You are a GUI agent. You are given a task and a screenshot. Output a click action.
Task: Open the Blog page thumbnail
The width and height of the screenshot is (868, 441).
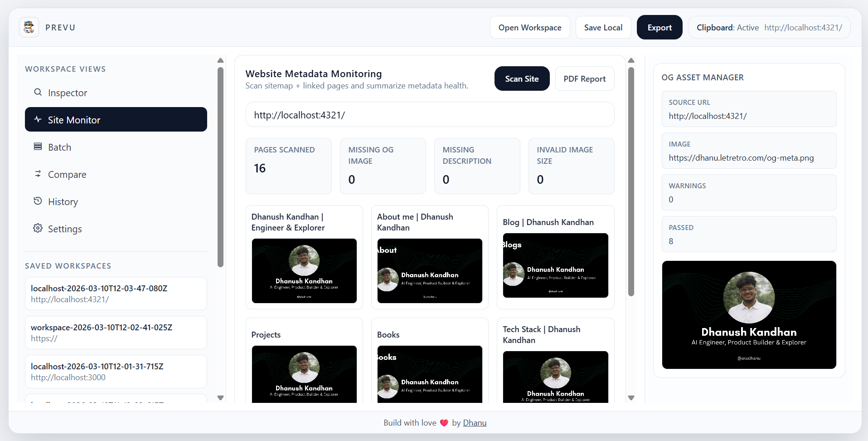pos(556,265)
